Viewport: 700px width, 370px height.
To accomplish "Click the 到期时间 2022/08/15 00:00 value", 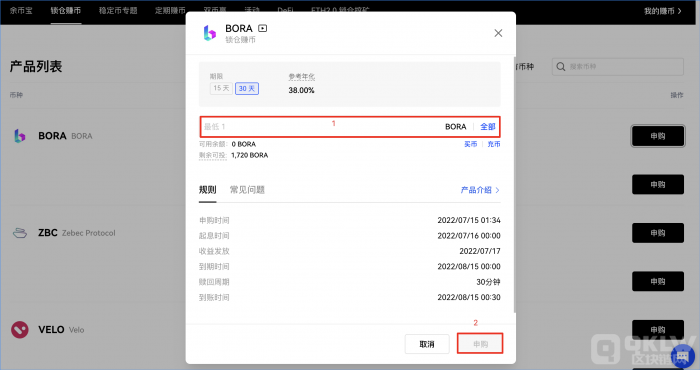I will 469,266.
